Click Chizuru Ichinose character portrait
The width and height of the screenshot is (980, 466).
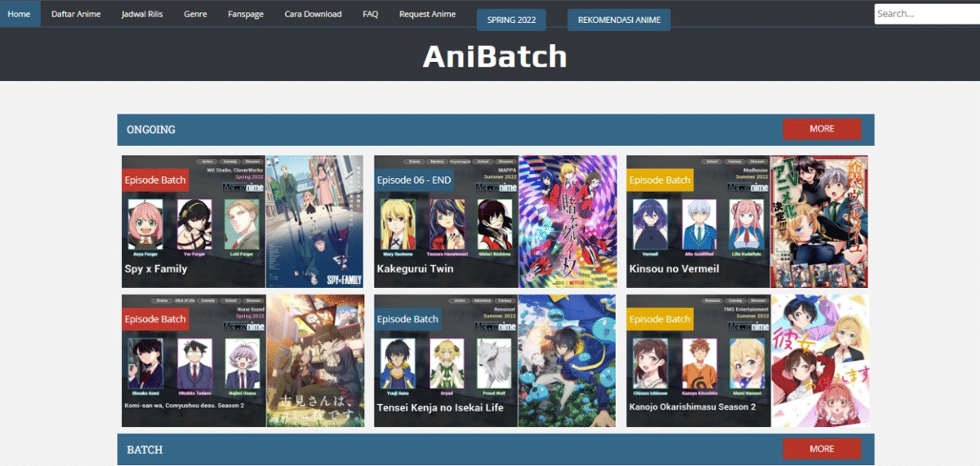650,364
